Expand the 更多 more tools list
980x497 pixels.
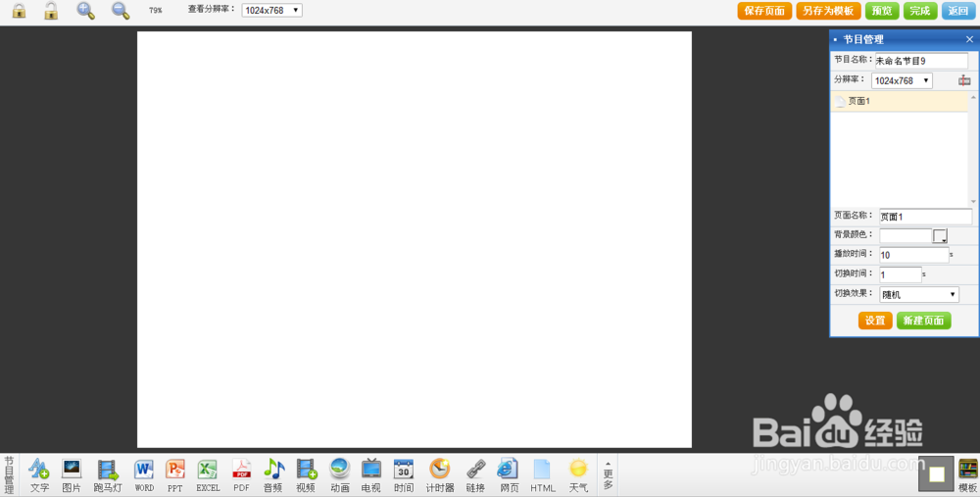609,475
